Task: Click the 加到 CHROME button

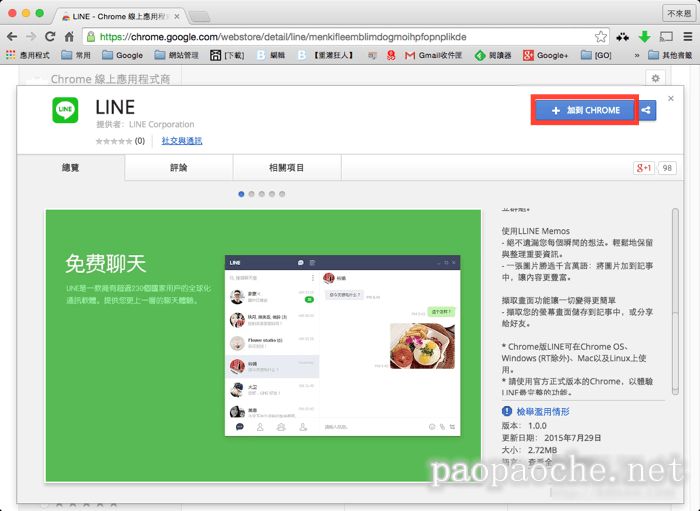Action: pos(585,110)
